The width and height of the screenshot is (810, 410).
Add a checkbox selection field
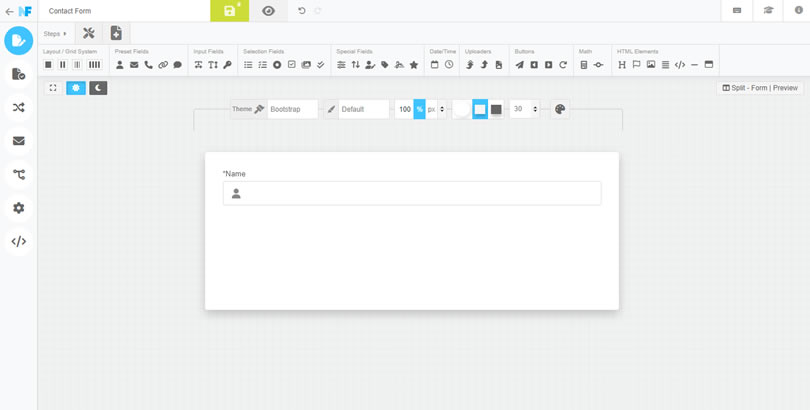pos(292,65)
